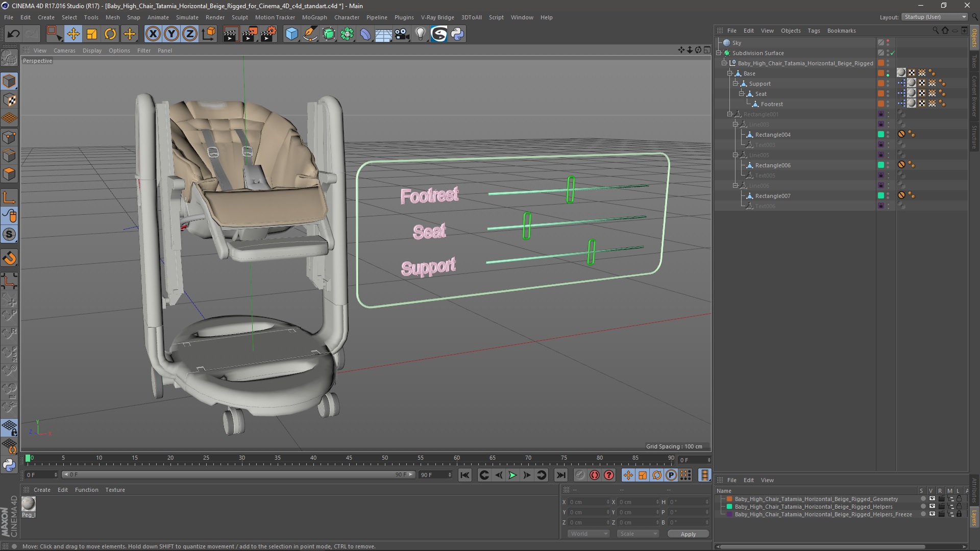Open the Layout dropdown Startup (User)
Screen dimensions: 980x551
[935, 17]
